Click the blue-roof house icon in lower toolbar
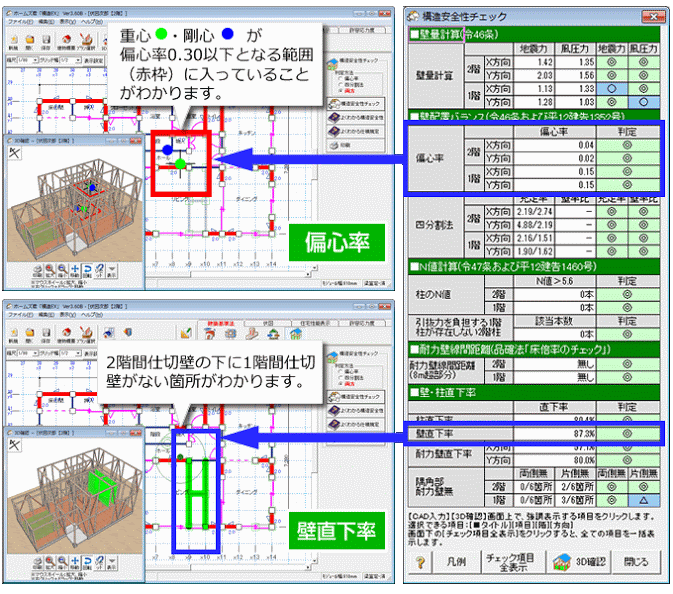 [296, 333]
